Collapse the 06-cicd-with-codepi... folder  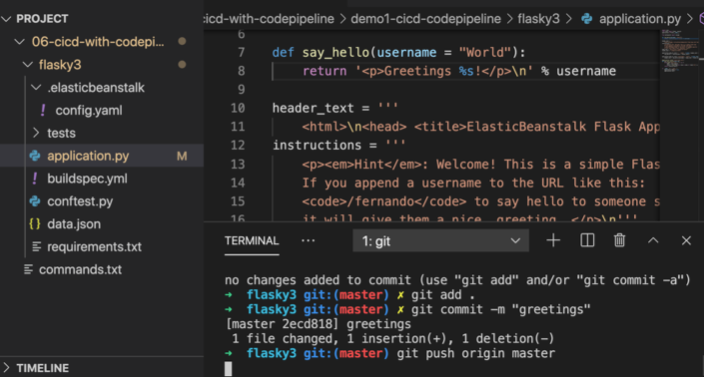tap(20, 42)
